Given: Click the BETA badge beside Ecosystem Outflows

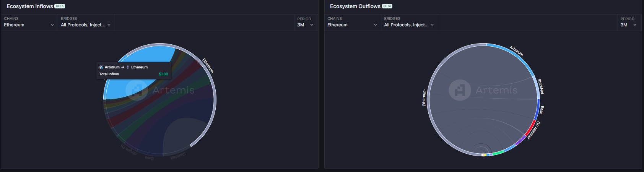Looking at the screenshot, I should 387,6.
